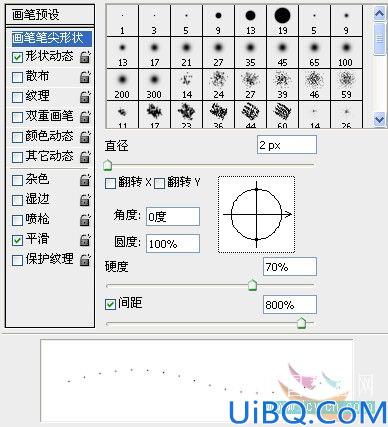This screenshot has height=427, width=388.
Task: Toggle the 形状动态 checkbox
Action: [17, 57]
